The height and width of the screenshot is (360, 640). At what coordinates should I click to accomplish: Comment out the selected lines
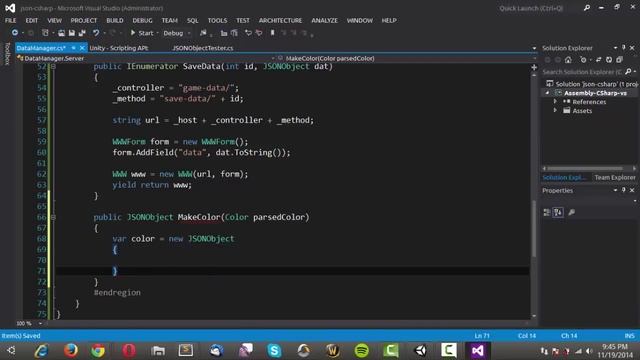click(x=248, y=33)
